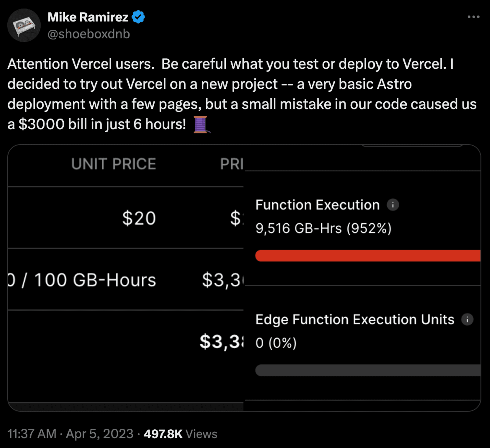Click the thread spool emoji

tap(201, 124)
